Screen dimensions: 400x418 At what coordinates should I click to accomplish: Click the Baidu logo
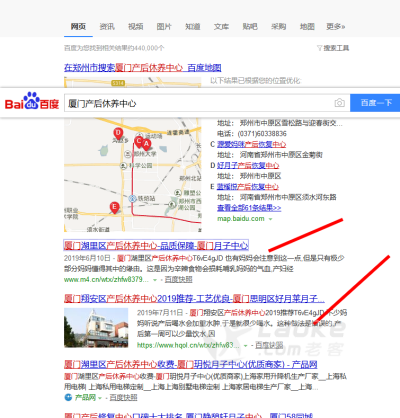[32, 101]
